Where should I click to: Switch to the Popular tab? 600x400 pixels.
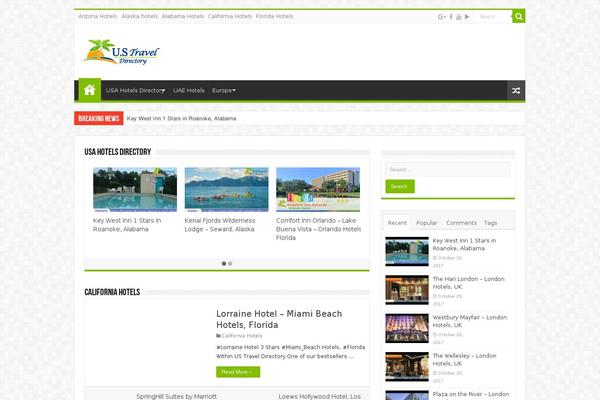coord(427,223)
